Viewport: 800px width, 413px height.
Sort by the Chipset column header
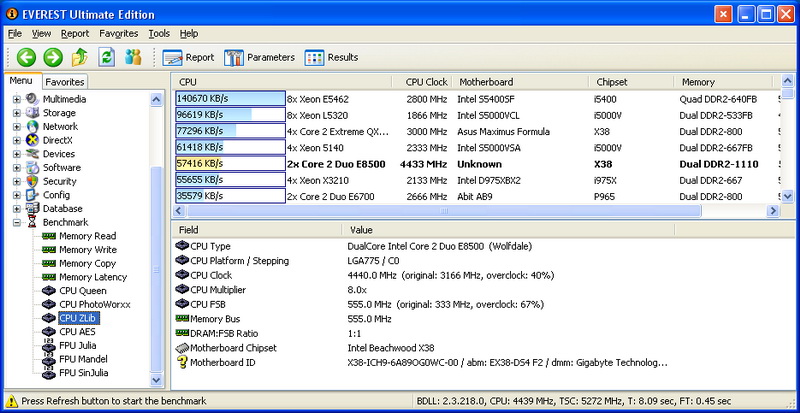coord(632,82)
